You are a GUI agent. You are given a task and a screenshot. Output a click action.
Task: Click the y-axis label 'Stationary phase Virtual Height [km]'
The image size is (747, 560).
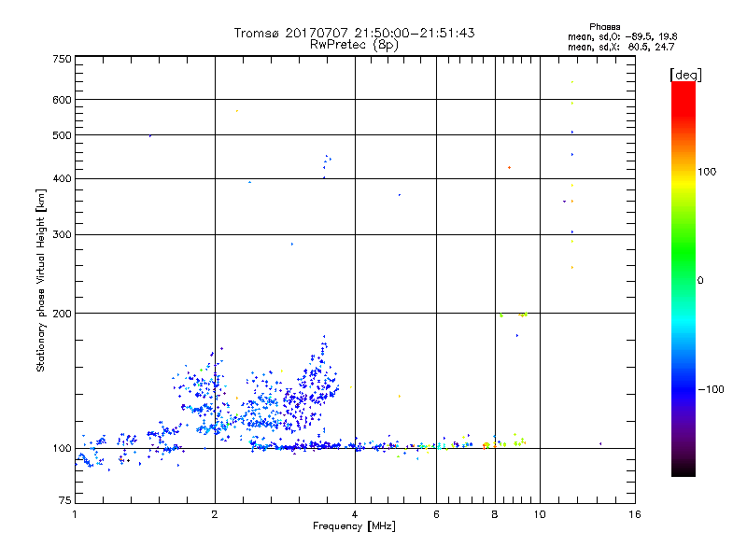click(40, 281)
